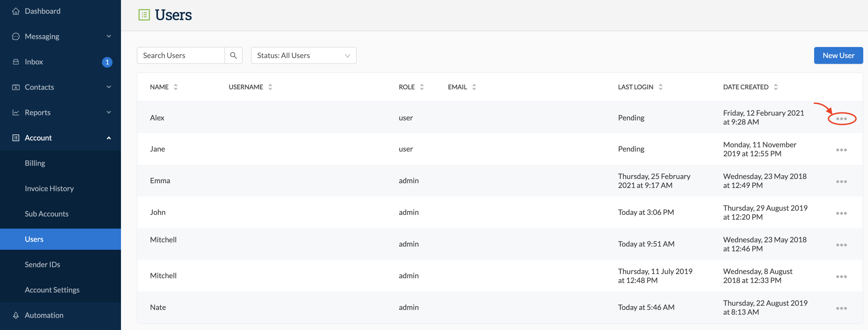Viewport: 868px width, 330px height.
Task: Click the name Nate in the table
Action: click(158, 307)
